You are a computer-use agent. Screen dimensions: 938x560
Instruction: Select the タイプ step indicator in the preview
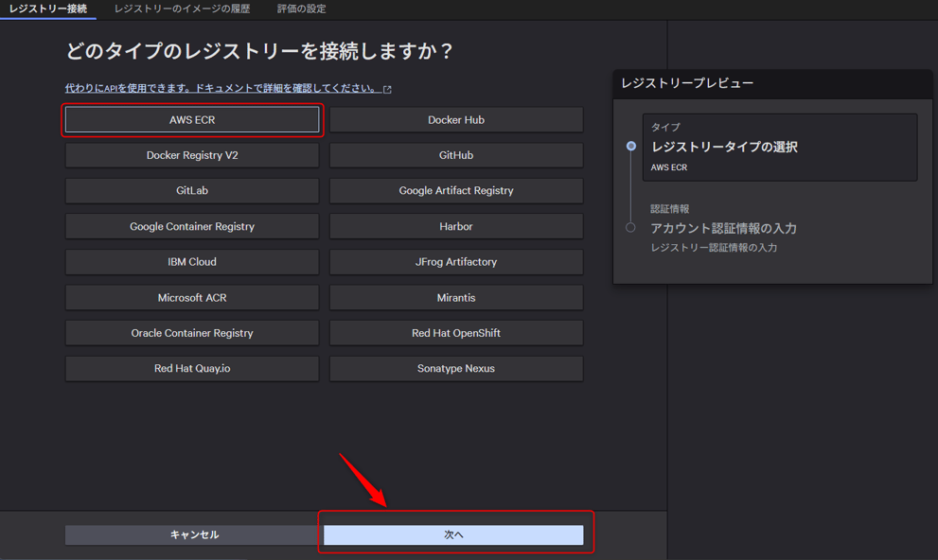(629, 146)
